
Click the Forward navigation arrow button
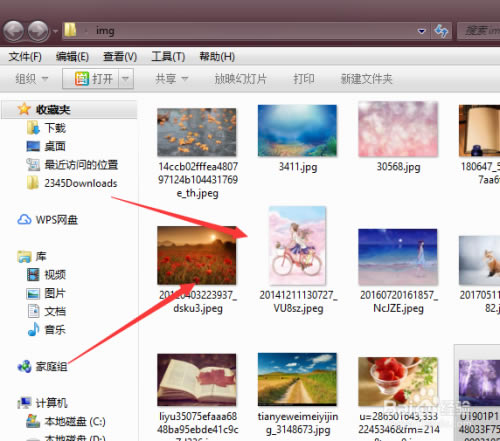[38, 31]
